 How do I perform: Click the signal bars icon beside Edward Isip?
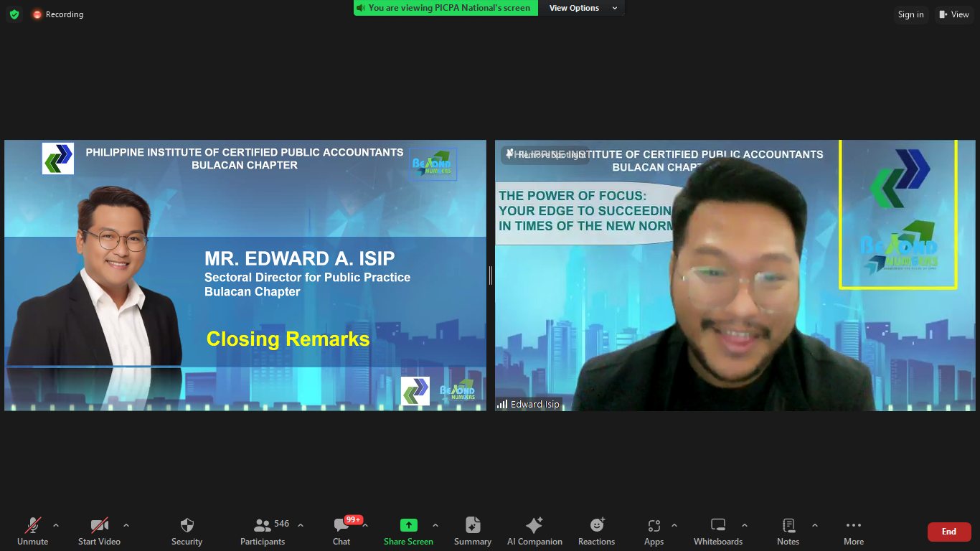coord(502,405)
